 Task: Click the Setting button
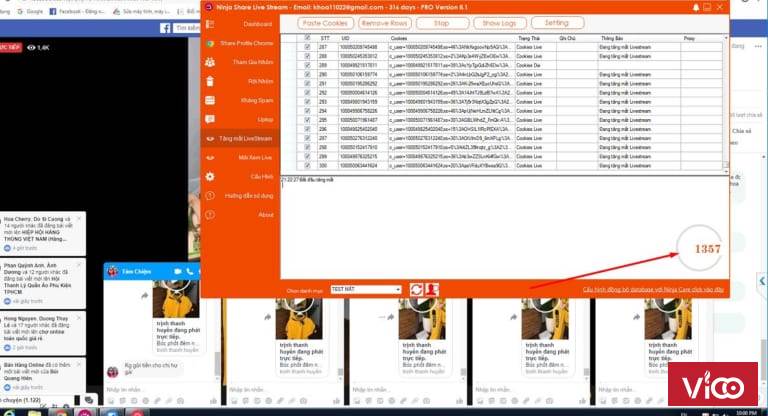pos(557,23)
